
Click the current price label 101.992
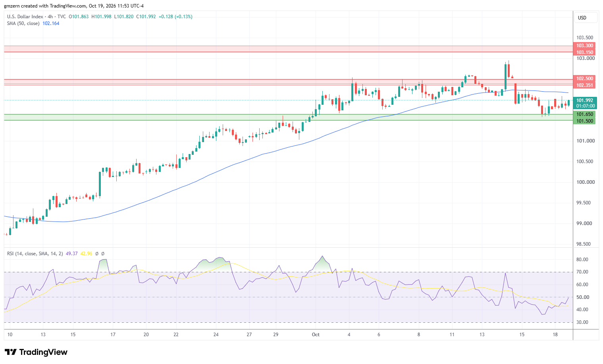coord(585,100)
